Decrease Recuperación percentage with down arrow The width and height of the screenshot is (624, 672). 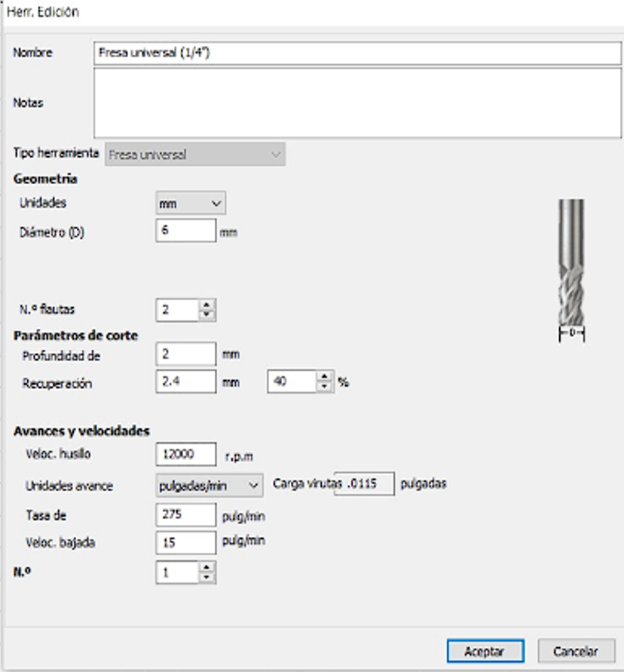pyautogui.click(x=325, y=387)
